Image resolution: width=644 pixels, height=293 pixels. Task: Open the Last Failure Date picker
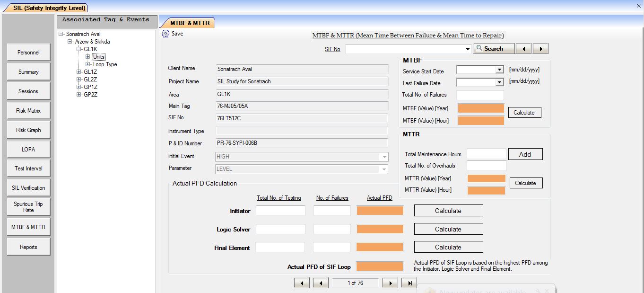499,82
